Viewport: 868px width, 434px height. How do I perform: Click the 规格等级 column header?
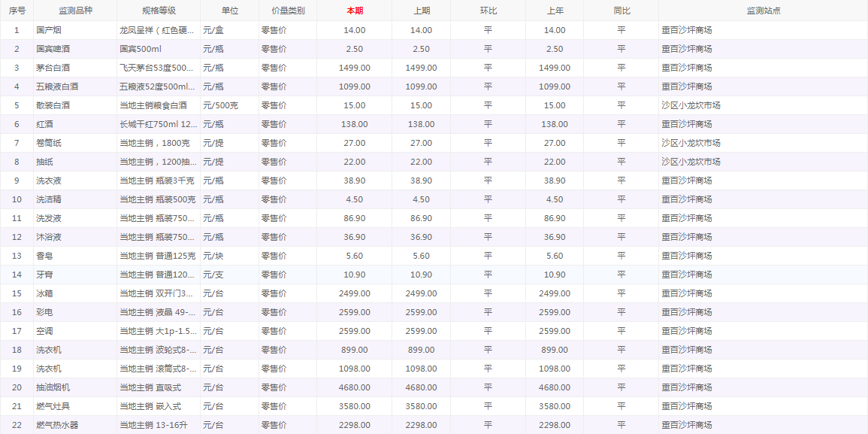159,11
